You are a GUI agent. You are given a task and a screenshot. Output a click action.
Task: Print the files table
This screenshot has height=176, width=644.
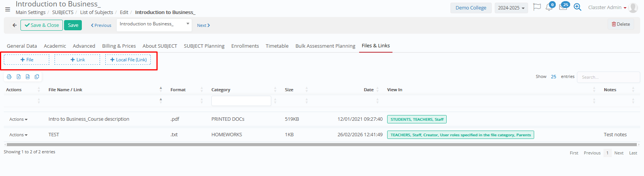tap(9, 77)
